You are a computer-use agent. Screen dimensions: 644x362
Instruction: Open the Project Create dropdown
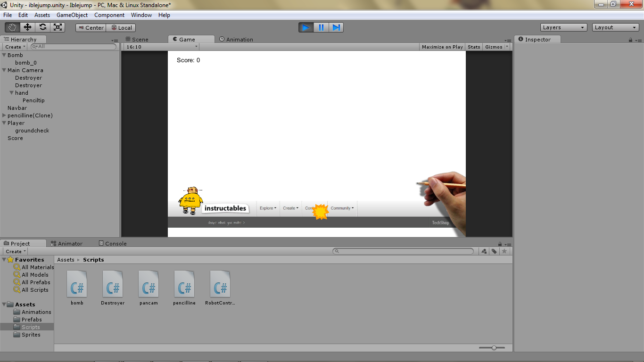coord(16,251)
